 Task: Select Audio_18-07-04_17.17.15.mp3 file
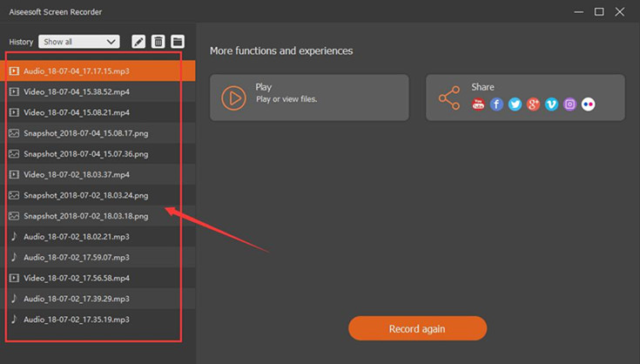pos(98,71)
